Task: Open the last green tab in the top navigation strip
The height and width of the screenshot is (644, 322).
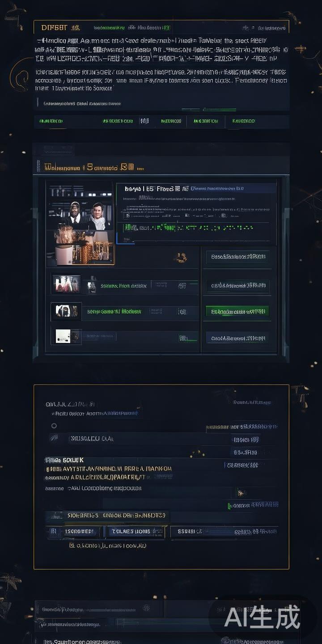Action: coord(243,121)
